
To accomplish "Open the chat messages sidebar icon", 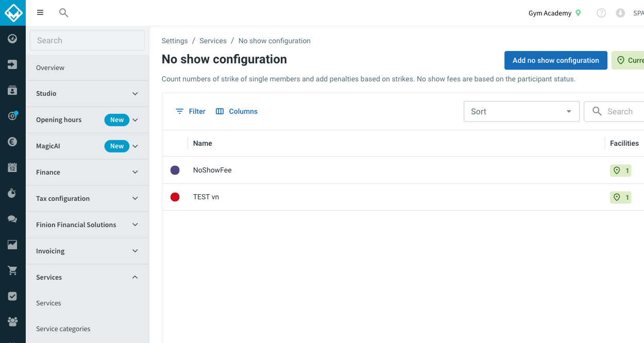I will [12, 219].
